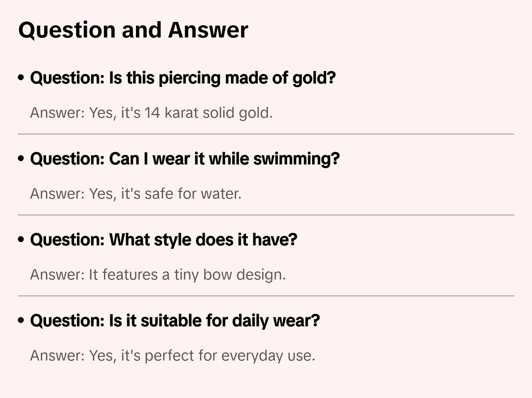Viewport: 532px width, 398px height.
Task: Click the number "14" in the first answer
Action: coord(152,113)
